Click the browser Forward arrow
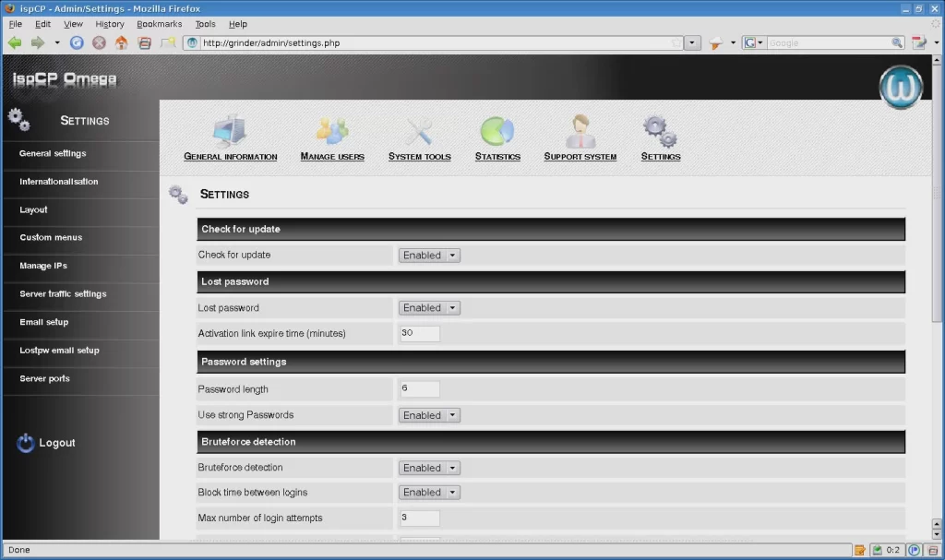This screenshot has height=560, width=945. (x=37, y=42)
